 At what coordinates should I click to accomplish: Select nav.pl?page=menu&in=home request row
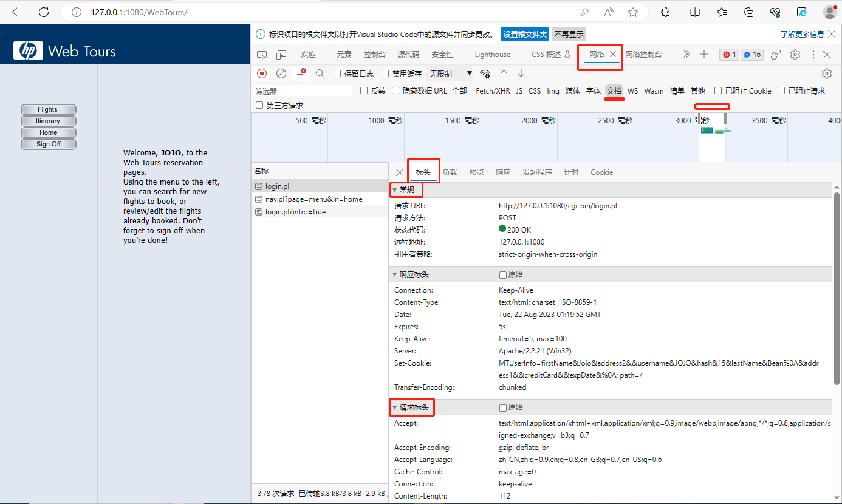[x=320, y=199]
